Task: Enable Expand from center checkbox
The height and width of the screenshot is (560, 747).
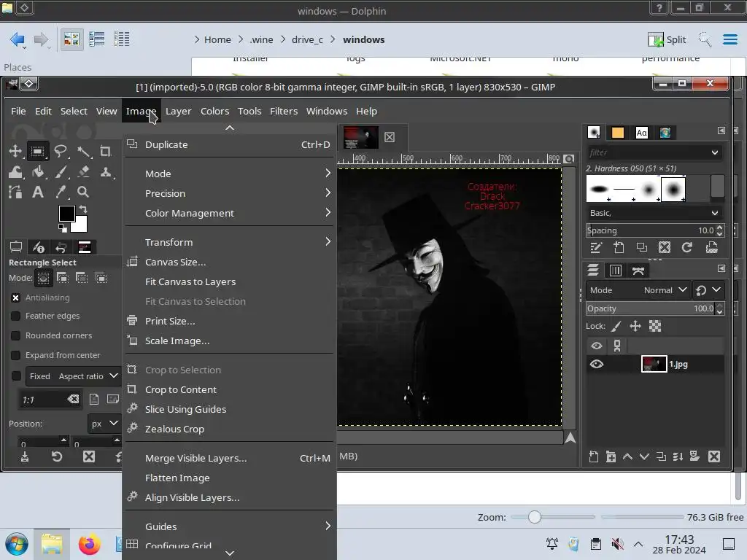Action: (16, 355)
